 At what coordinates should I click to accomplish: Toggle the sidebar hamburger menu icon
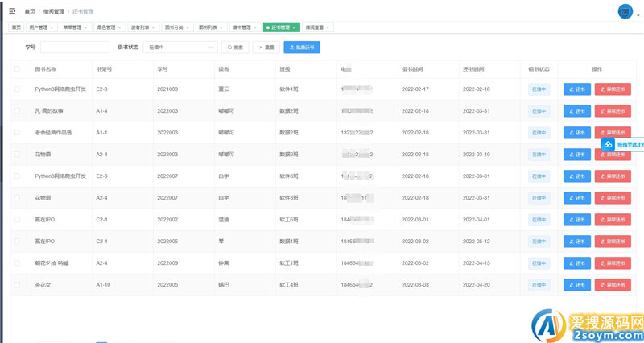pos(12,11)
